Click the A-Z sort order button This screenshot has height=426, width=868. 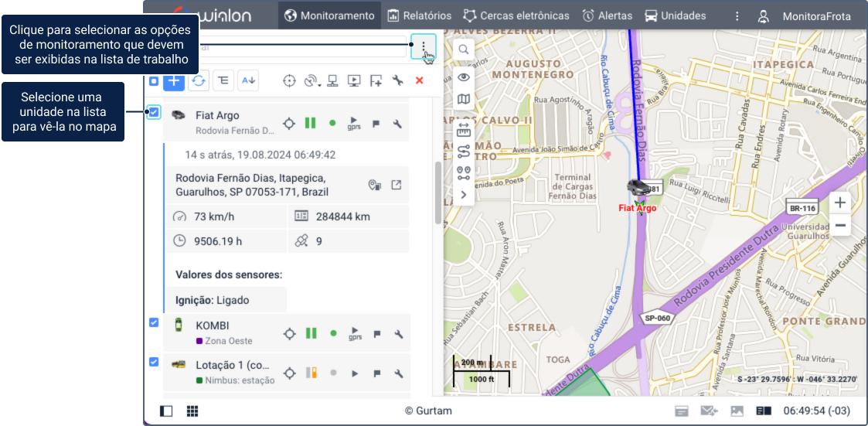(x=248, y=81)
